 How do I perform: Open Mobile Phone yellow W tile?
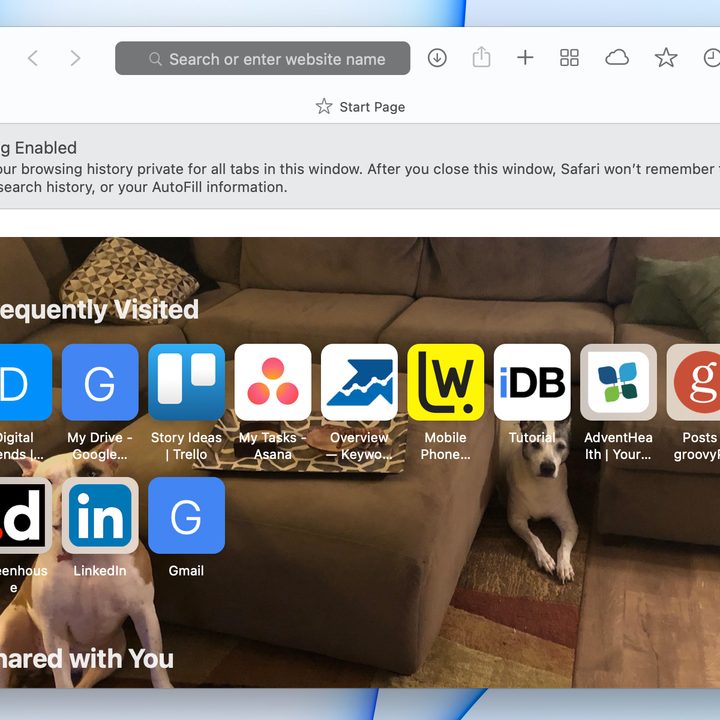445,382
